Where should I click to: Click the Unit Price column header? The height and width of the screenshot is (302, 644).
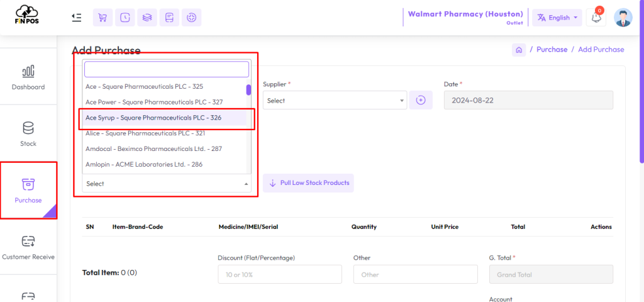tap(445, 226)
